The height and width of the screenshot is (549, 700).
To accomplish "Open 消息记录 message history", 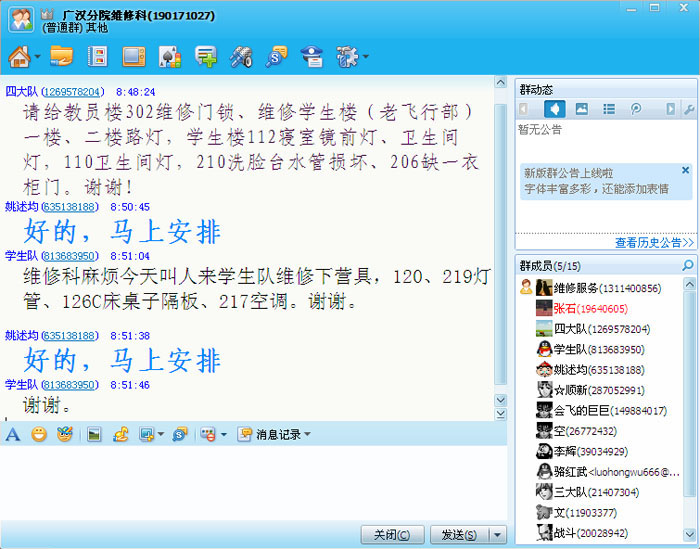I will (x=269, y=434).
